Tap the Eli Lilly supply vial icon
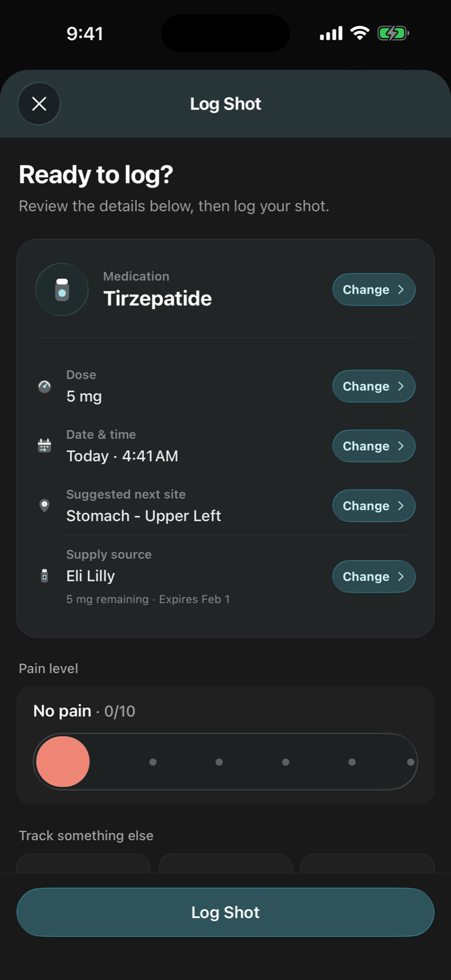451x980 pixels. coord(45,576)
